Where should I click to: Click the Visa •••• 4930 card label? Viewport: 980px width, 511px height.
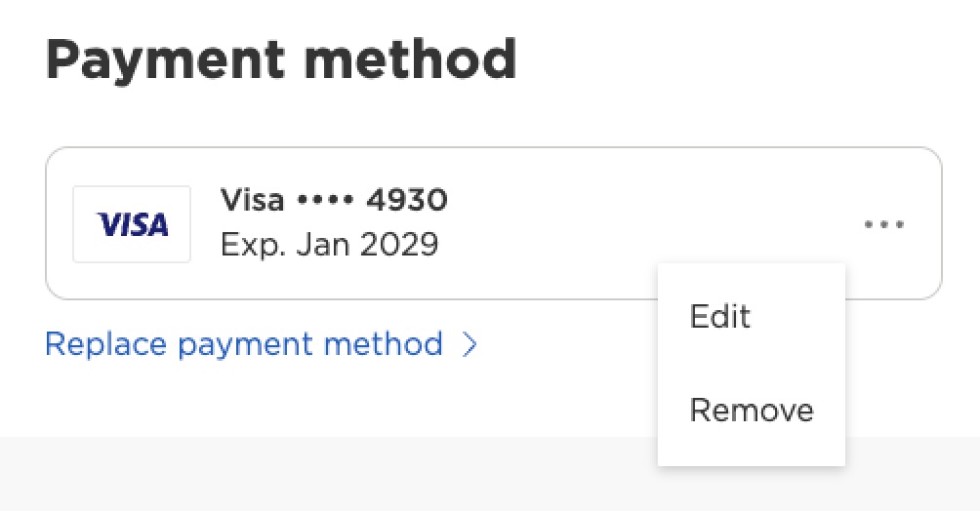(x=334, y=201)
